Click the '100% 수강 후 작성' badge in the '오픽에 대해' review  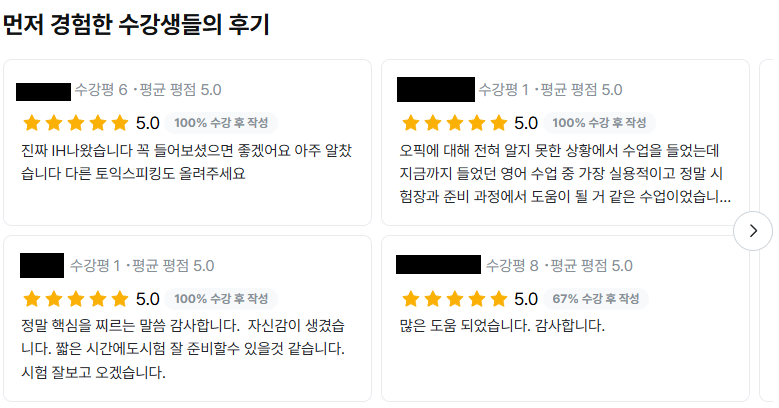pos(599,124)
